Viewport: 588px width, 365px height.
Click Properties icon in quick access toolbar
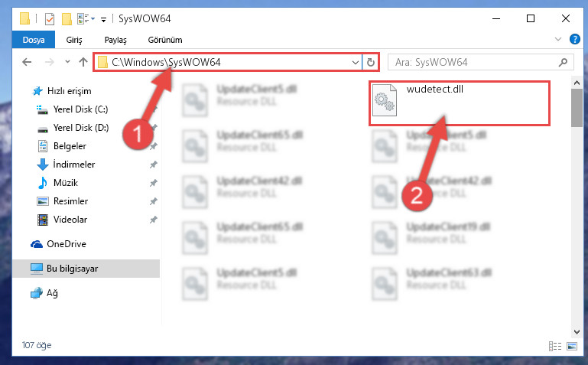pyautogui.click(x=50, y=19)
